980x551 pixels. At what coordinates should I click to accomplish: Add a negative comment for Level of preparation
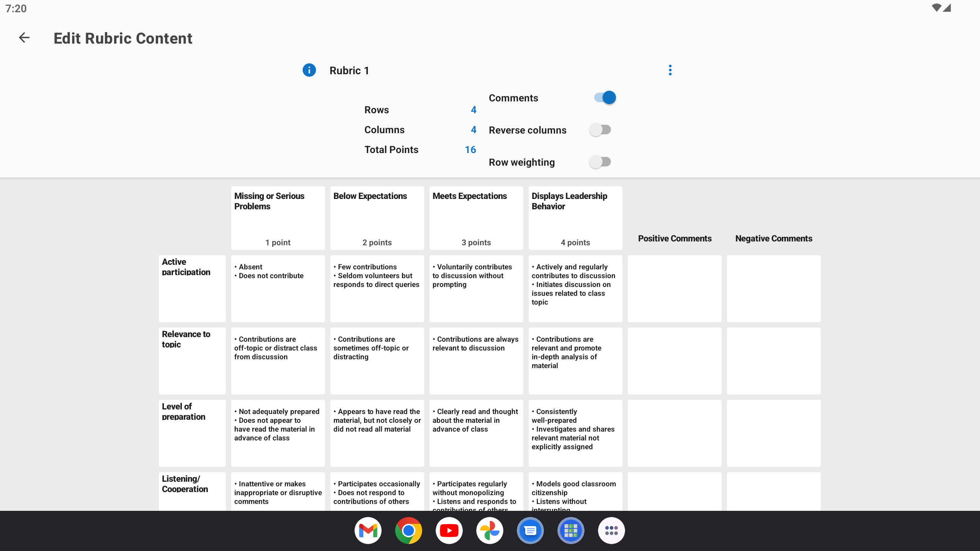click(x=774, y=433)
